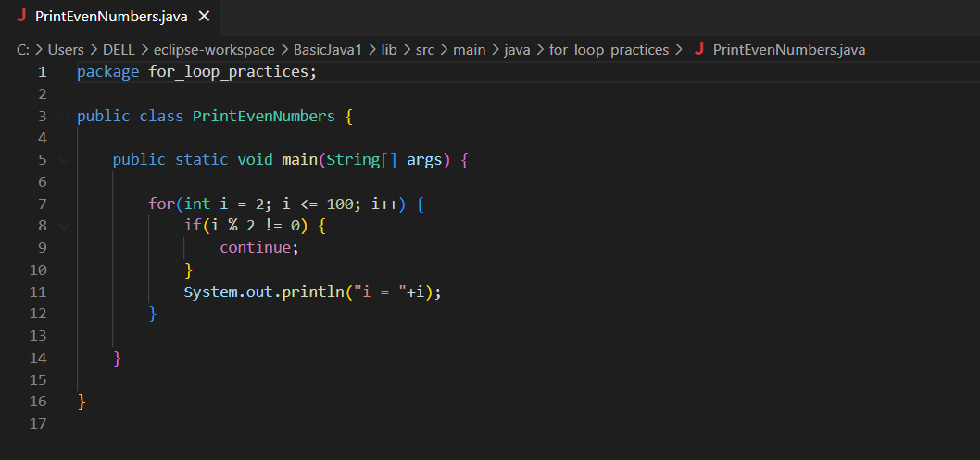Click println on line 11
Viewport: 980px width, 460px height.
[312, 292]
